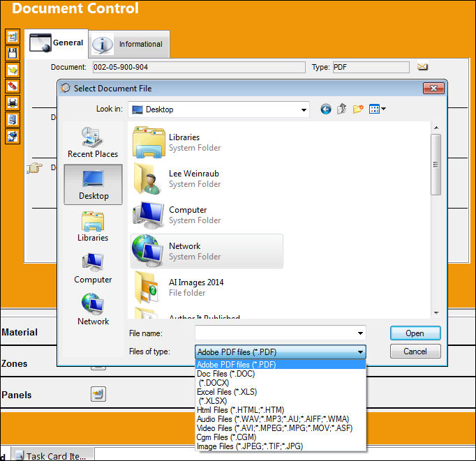
Task: Go back using blue arrow icon
Action: click(x=326, y=109)
